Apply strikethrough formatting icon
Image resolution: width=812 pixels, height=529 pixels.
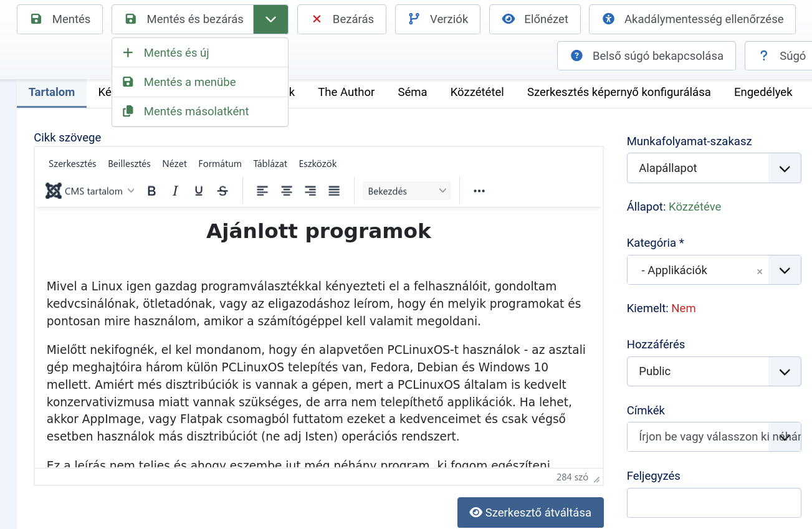point(222,191)
